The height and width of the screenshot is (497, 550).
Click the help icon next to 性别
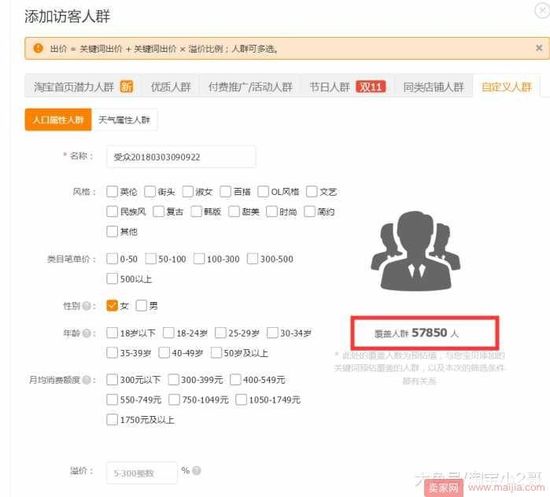coord(87,306)
